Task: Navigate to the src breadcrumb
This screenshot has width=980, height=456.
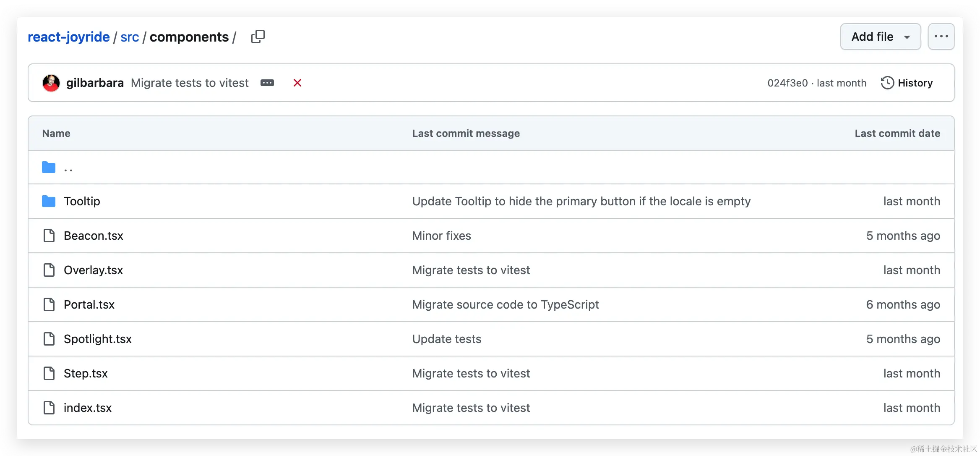Action: coord(130,37)
